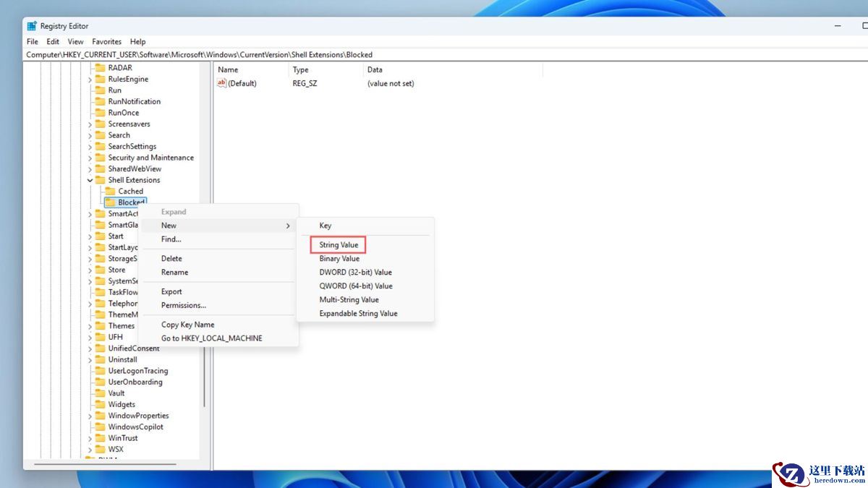Click the Registry Editor app icon in title bar
Viewport: 868px width, 488px height.
tap(32, 26)
